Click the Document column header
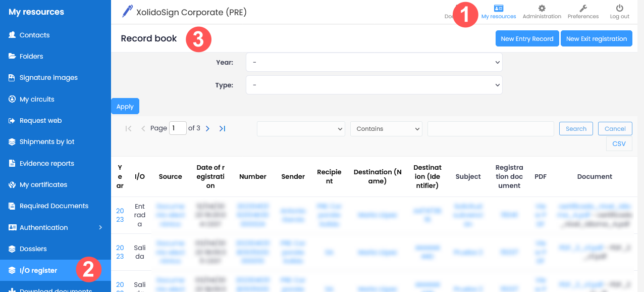Screen dimensions: 644x292 (x=595, y=177)
